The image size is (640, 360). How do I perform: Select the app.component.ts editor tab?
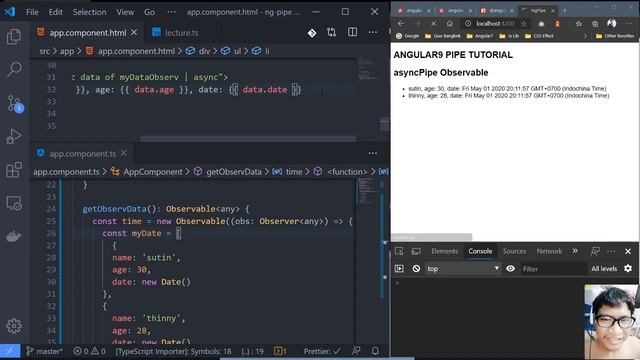click(82, 153)
